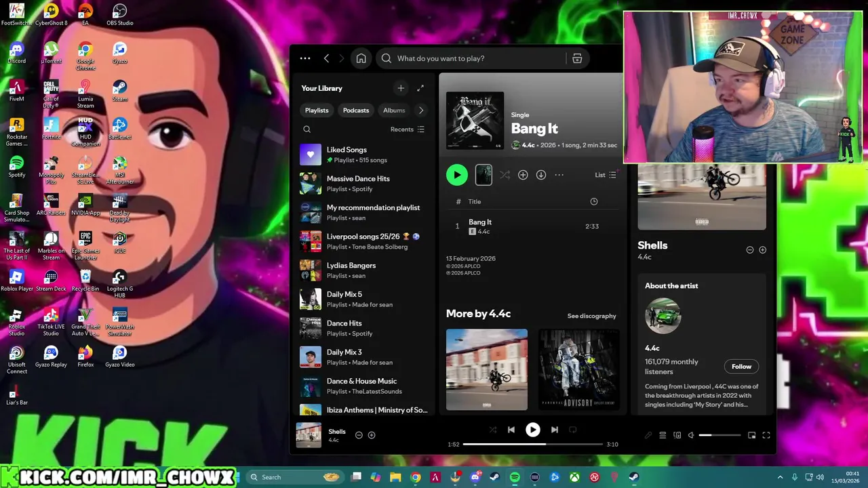Open the List view options dropdown

click(606, 175)
